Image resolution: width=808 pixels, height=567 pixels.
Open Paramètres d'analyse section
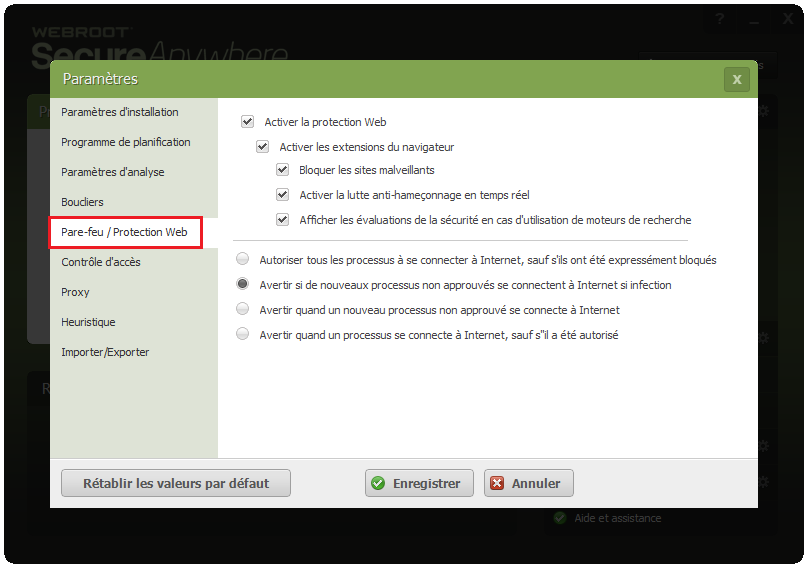[x=113, y=172]
